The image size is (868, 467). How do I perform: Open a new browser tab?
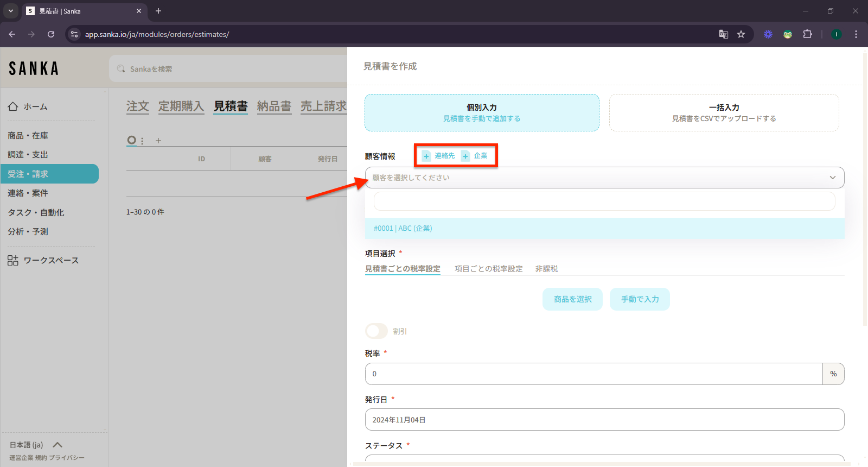click(158, 11)
